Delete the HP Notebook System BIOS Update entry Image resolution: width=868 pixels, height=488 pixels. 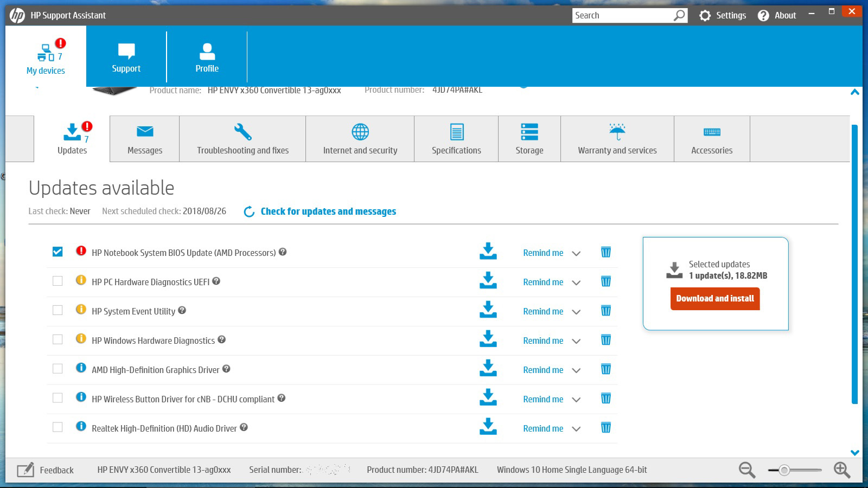[x=606, y=252]
